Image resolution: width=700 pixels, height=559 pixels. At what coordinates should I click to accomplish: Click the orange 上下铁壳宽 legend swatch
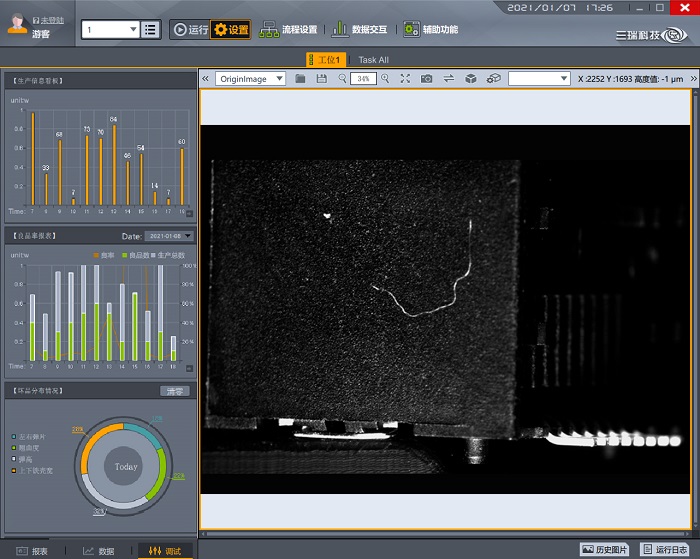14,470
